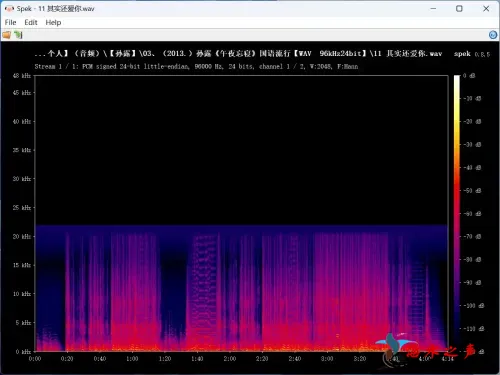Open an audio file via folder icon
This screenshot has height=375, width=500.
click(7, 35)
